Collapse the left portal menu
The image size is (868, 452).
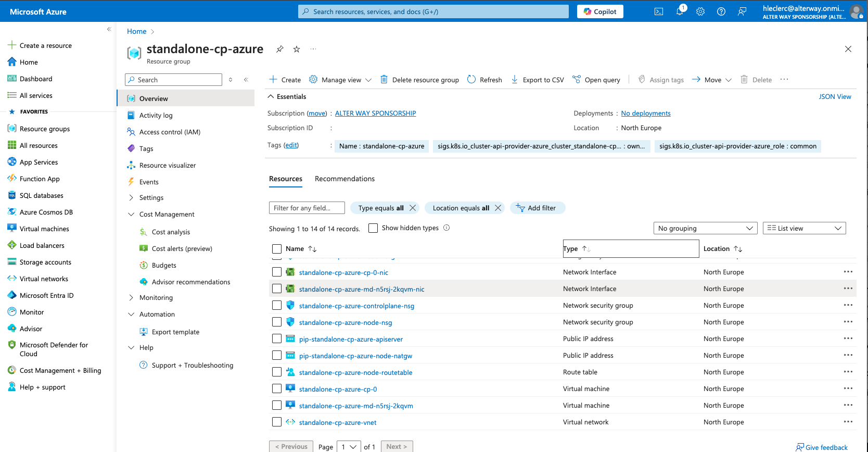coord(109,29)
